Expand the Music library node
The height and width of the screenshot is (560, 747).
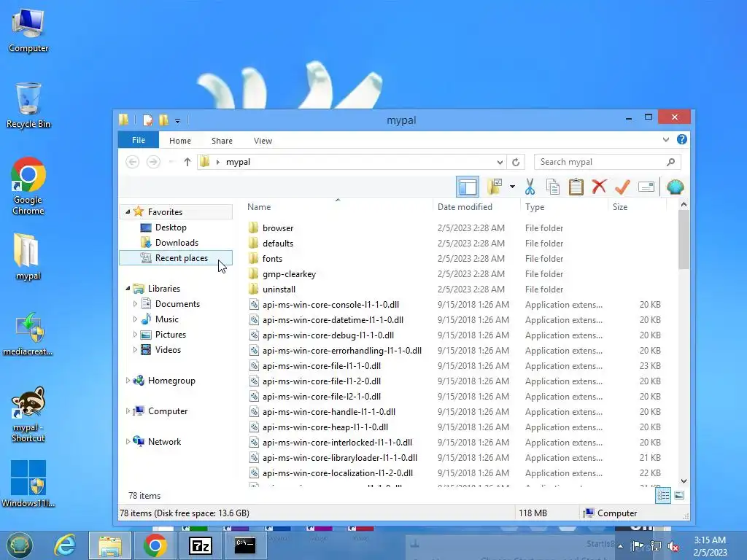[x=135, y=319]
